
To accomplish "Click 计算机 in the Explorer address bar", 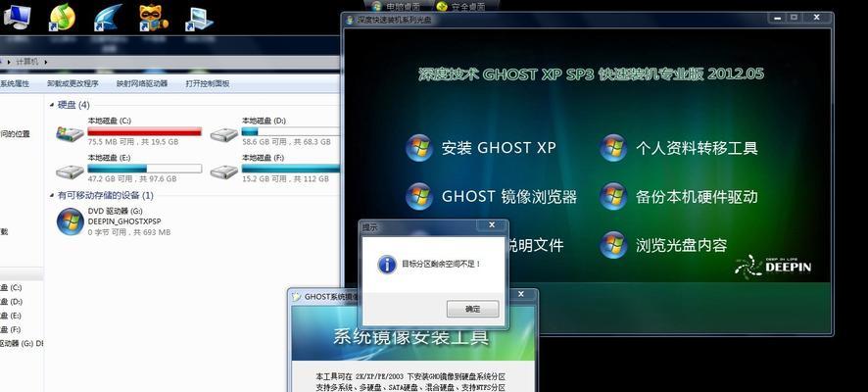I will (x=27, y=62).
